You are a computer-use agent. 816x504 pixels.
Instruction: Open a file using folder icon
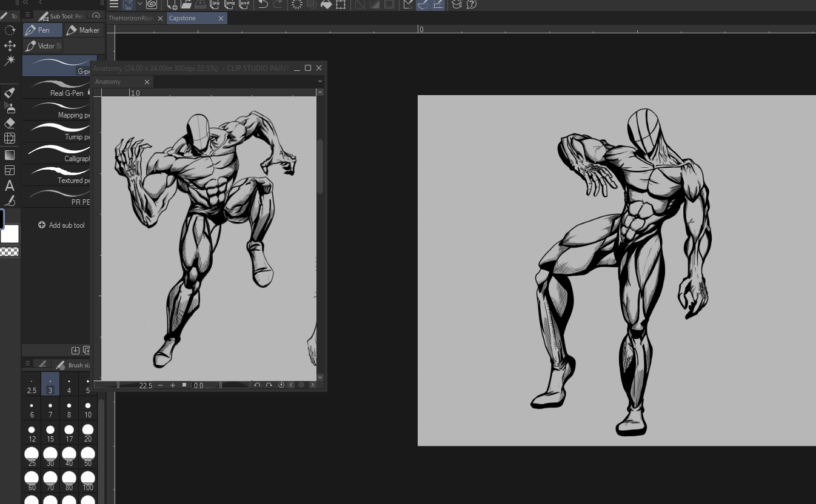186,4
